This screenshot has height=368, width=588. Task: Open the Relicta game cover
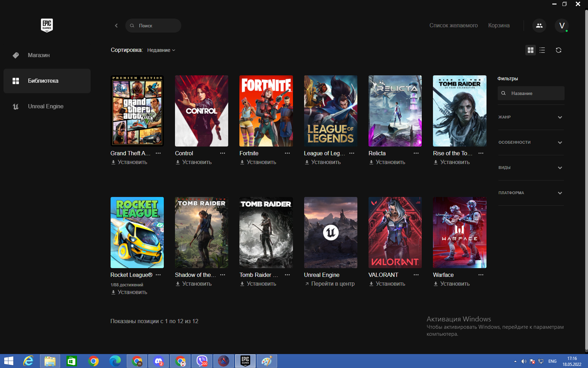pos(395,111)
